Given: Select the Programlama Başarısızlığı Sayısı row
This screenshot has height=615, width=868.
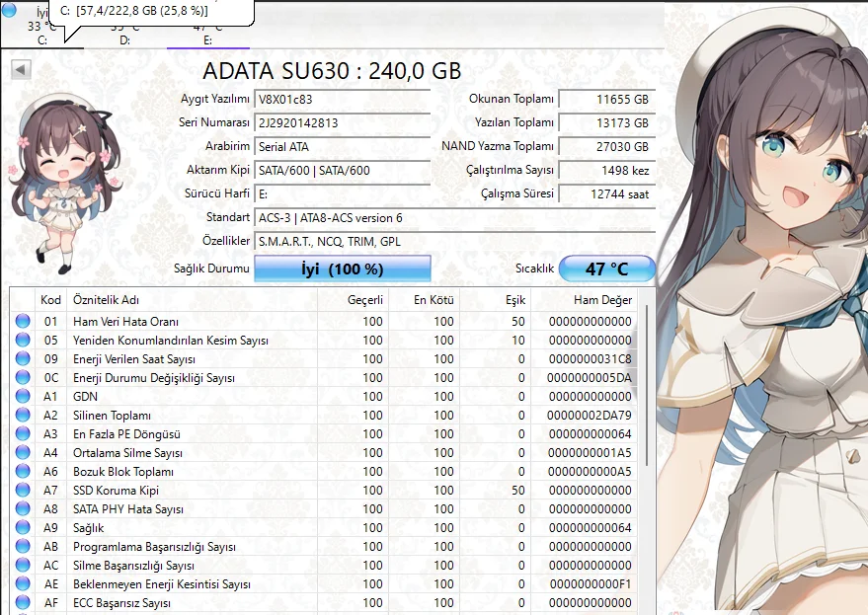Looking at the screenshot, I should pos(324,547).
